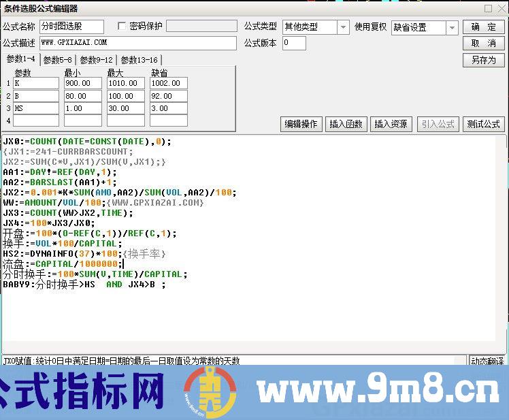
Task: Click the 确定 button
Action: pos(483,27)
